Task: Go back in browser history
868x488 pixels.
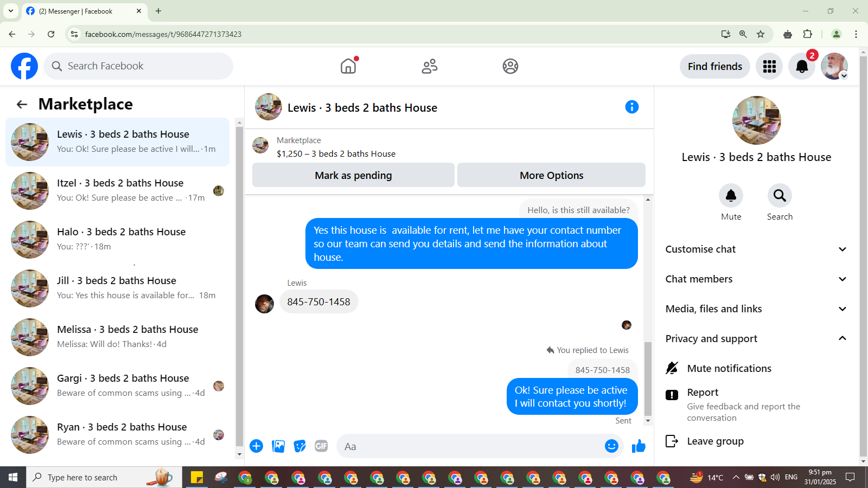Action: pos(12,34)
